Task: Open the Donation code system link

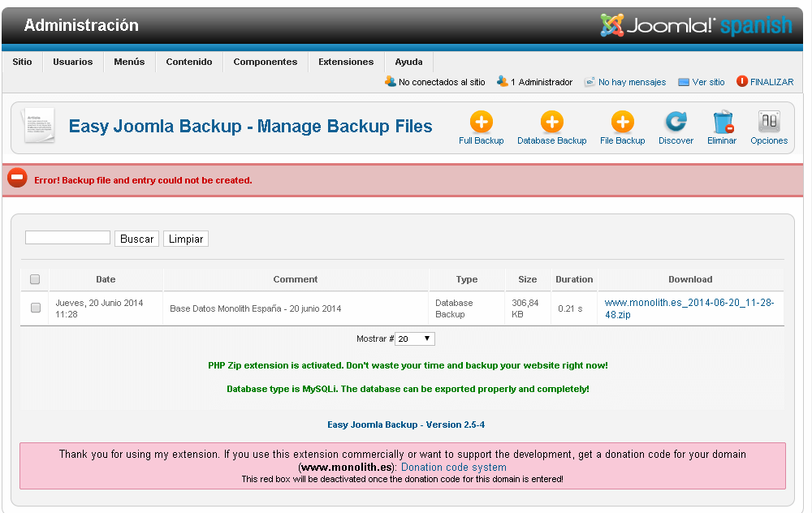Action: (454, 467)
